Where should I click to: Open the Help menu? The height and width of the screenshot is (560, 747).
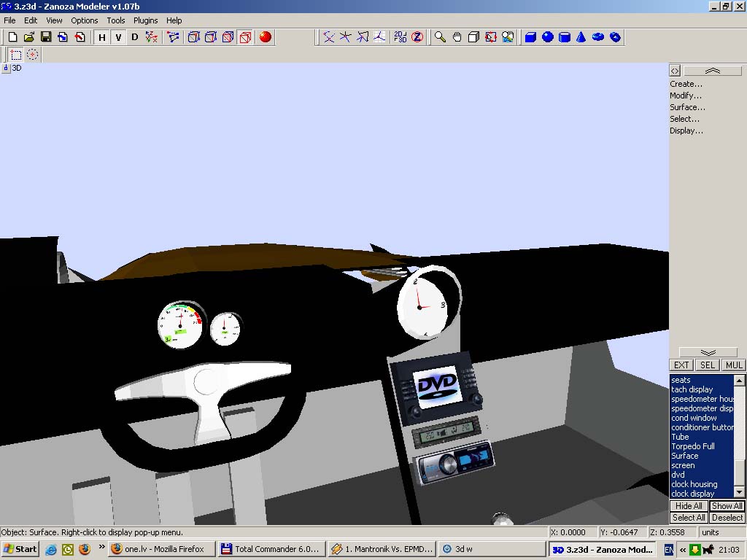[174, 20]
